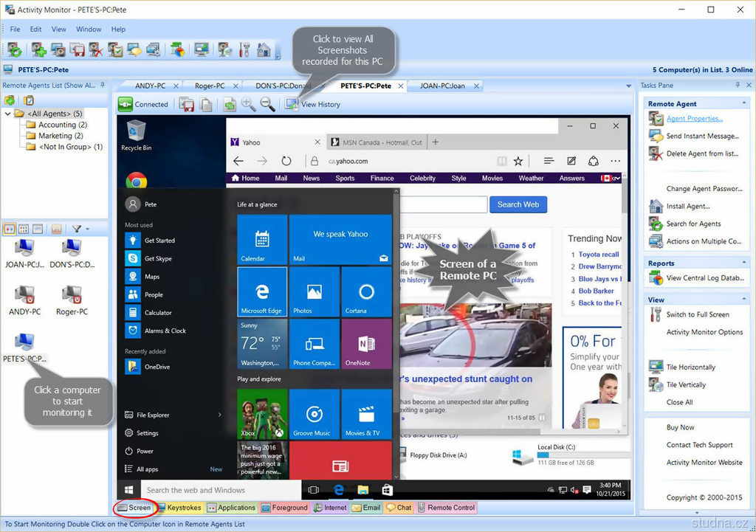Select the Roger-PC computer icon
This screenshot has width=756, height=532.
point(72,301)
